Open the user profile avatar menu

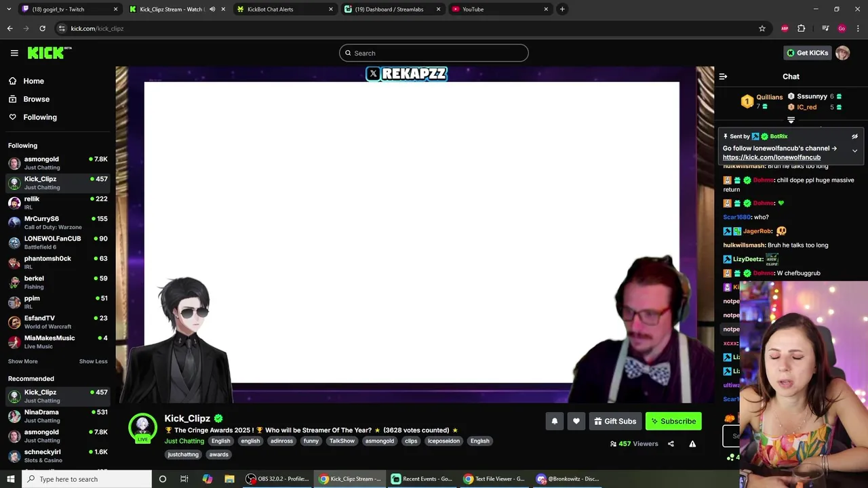click(x=842, y=53)
